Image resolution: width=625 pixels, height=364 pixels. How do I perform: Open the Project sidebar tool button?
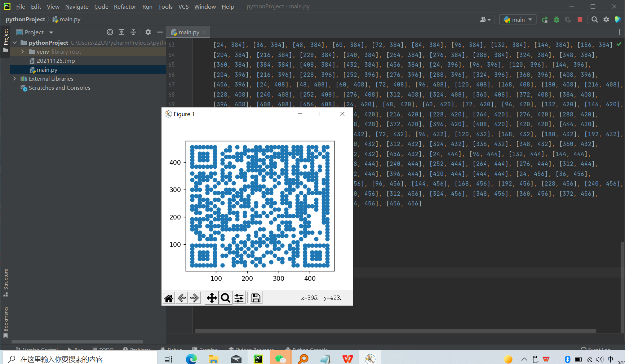click(x=5, y=40)
